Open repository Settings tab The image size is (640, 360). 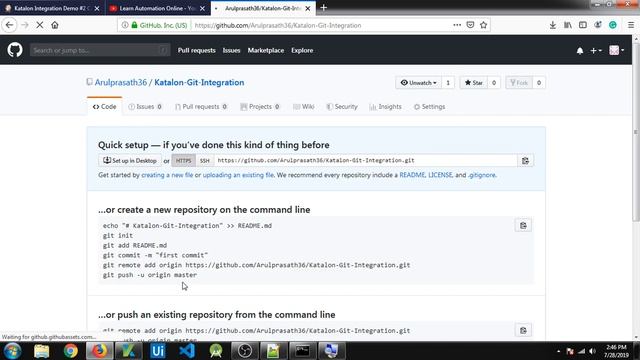pos(429,107)
